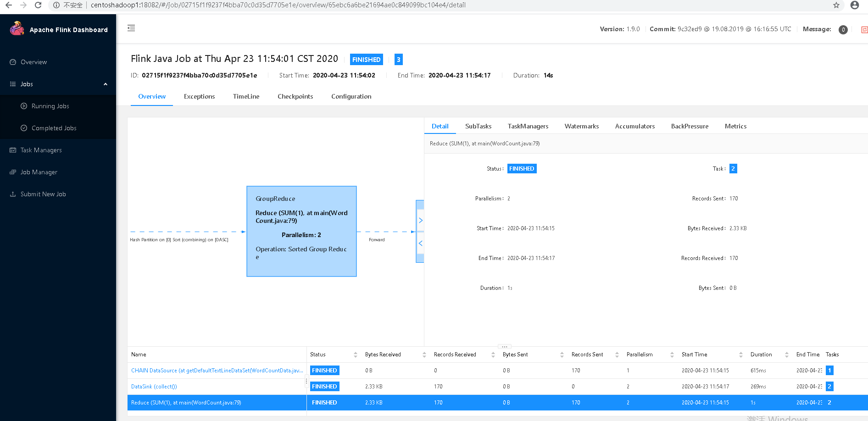The width and height of the screenshot is (868, 421).
Task: Sort the table by Records Sent
Action: click(617, 355)
